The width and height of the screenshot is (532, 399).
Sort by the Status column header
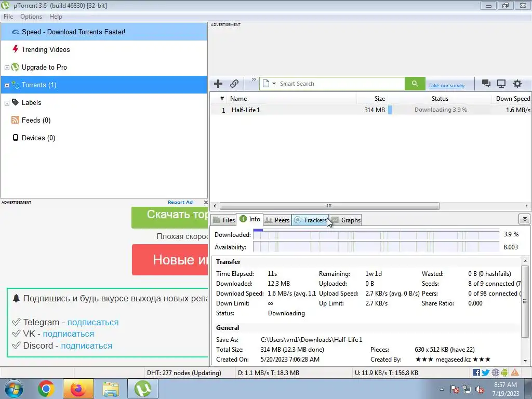tap(440, 99)
